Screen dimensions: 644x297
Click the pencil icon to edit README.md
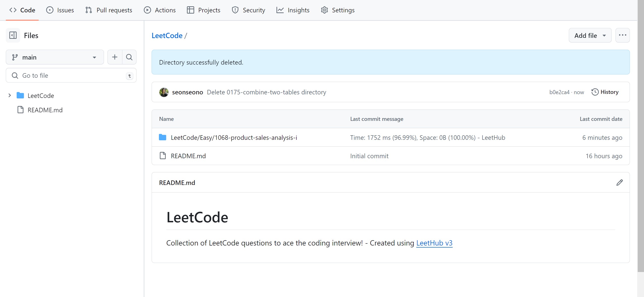619,182
